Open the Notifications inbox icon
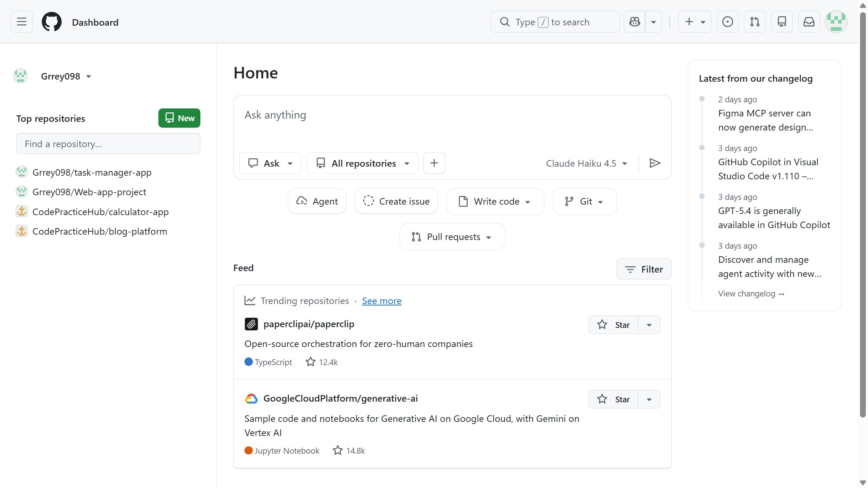 (x=809, y=22)
